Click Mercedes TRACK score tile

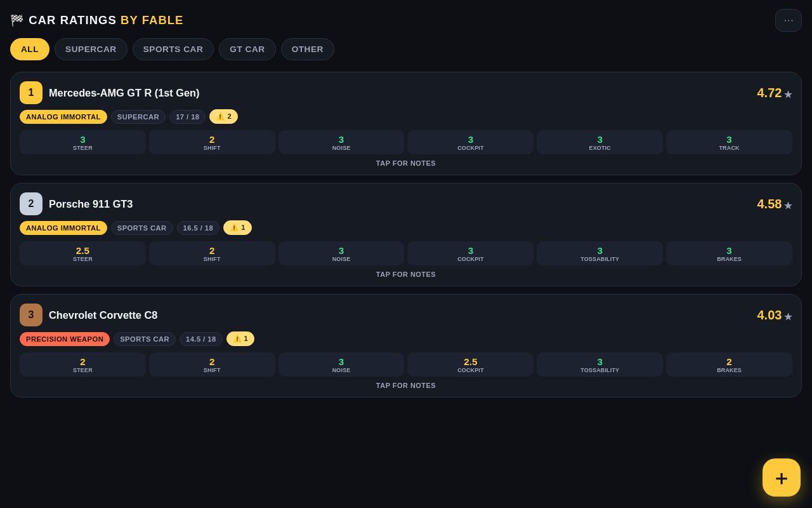(x=729, y=142)
